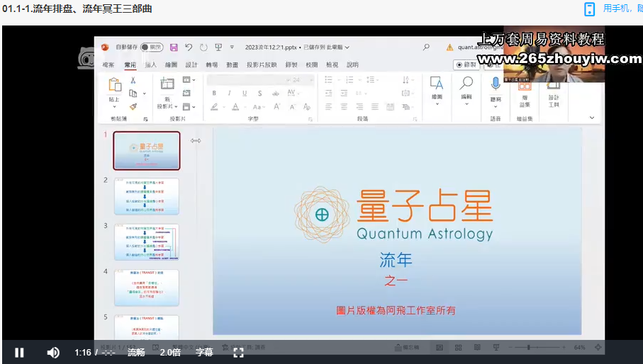Click the Cut scissors icon
The height and width of the screenshot is (364, 643).
(x=133, y=80)
